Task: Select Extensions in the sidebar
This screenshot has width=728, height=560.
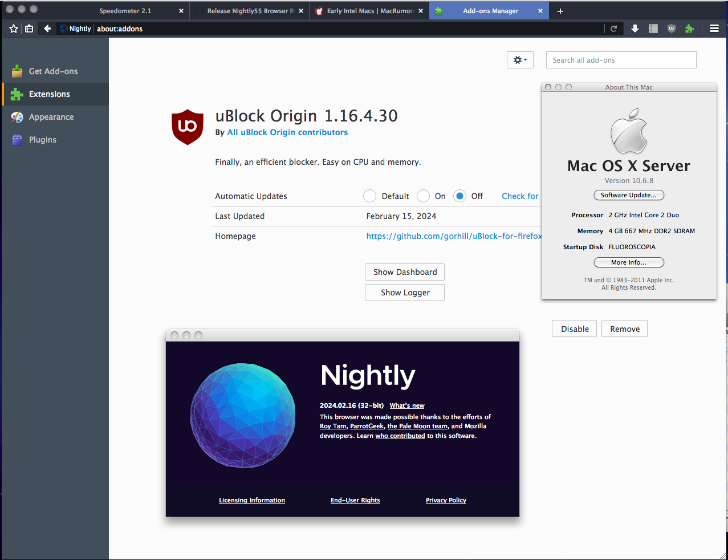Action: [55, 94]
